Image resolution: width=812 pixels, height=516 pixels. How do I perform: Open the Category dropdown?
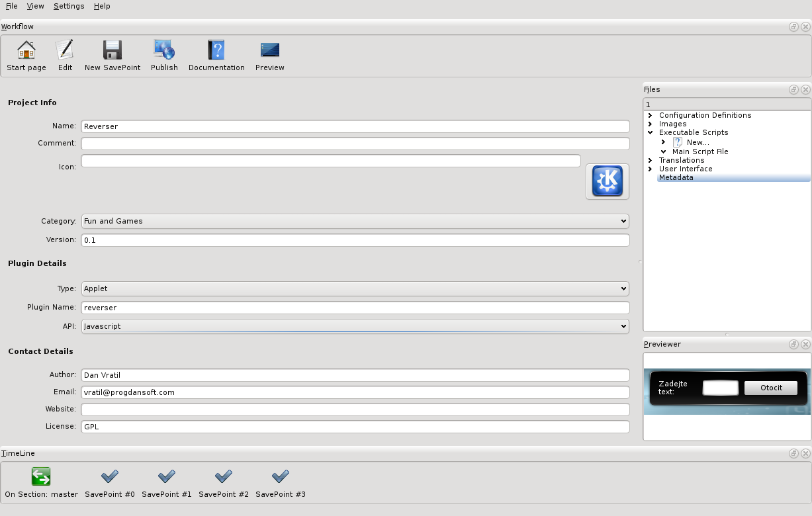(x=355, y=221)
